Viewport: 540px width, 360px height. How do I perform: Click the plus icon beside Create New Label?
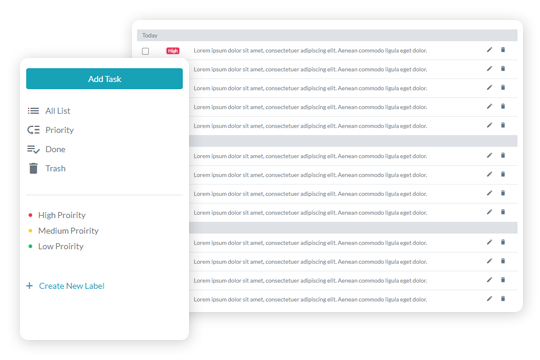click(30, 286)
